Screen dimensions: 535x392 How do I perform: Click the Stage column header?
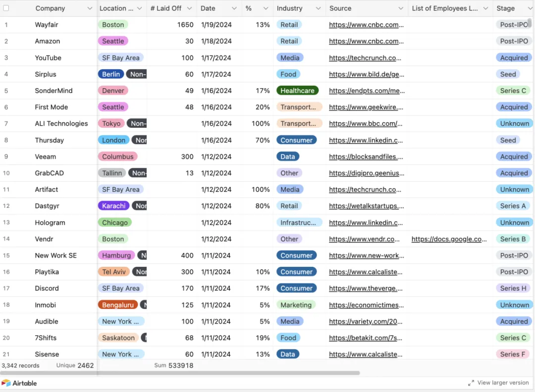point(505,8)
